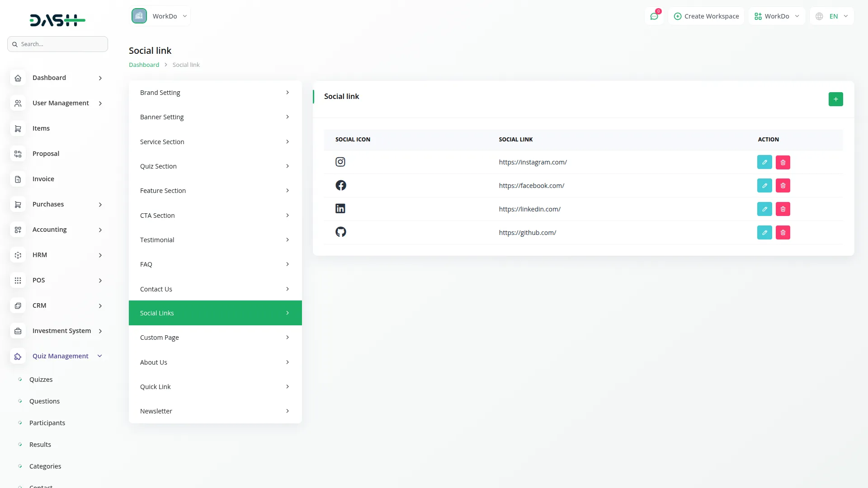Open the chat messages icon

pos(654,16)
